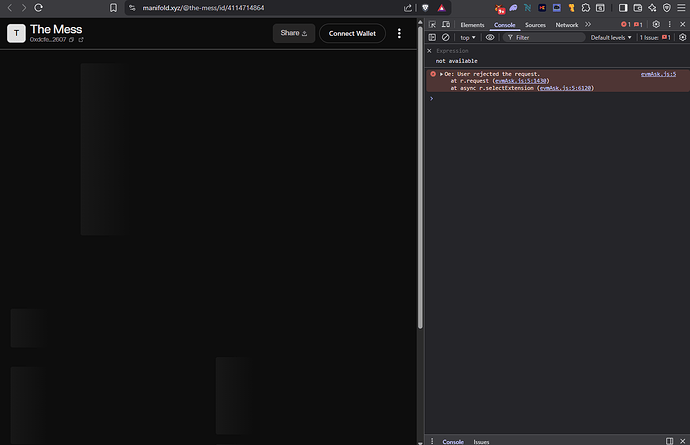
Task: Switch to the Network tab
Action: pos(566,24)
